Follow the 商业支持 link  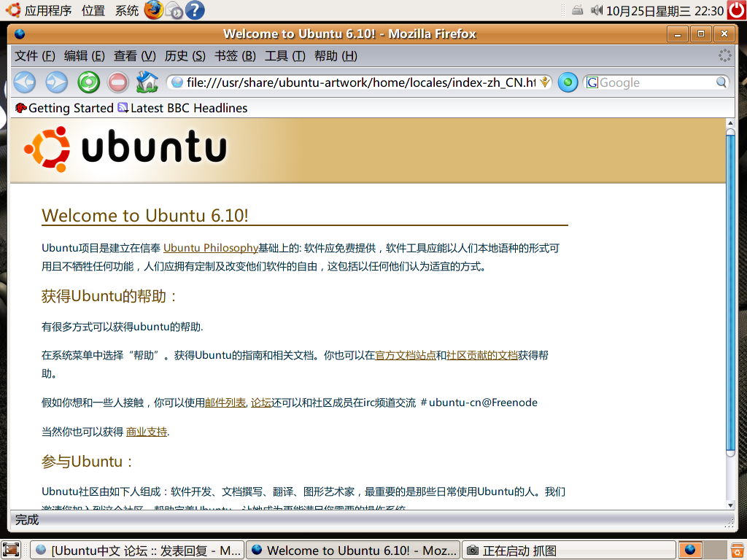click(147, 432)
